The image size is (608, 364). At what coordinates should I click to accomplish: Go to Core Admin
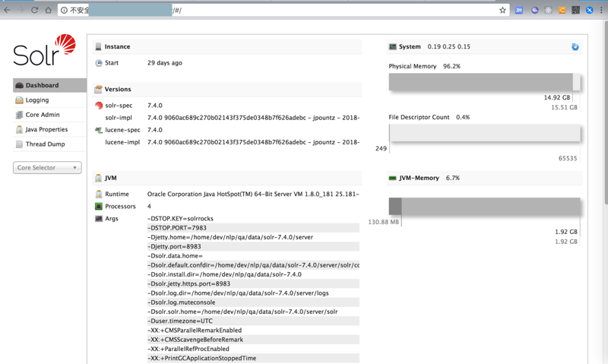[49, 115]
